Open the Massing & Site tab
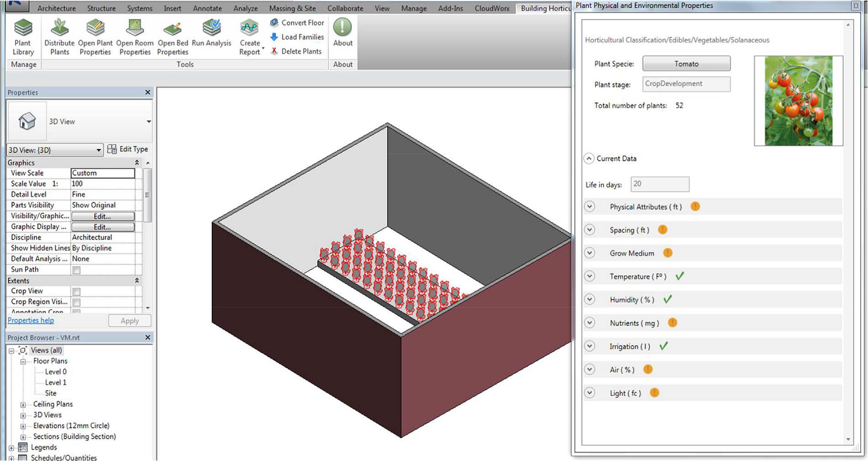The width and height of the screenshot is (868, 461). point(292,8)
